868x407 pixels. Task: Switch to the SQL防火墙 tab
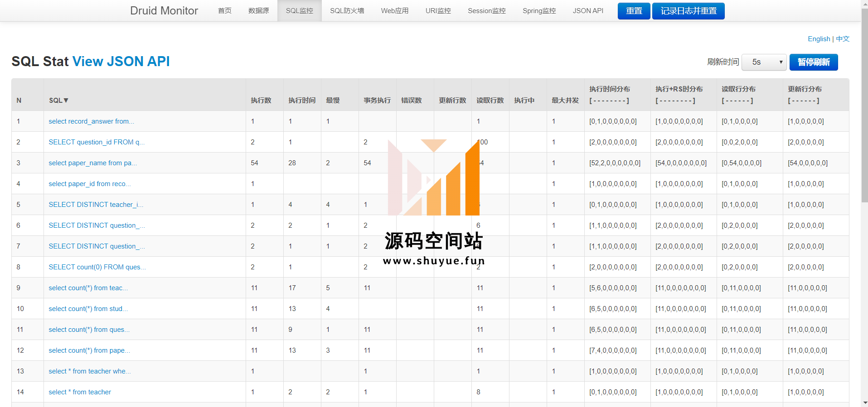point(347,10)
